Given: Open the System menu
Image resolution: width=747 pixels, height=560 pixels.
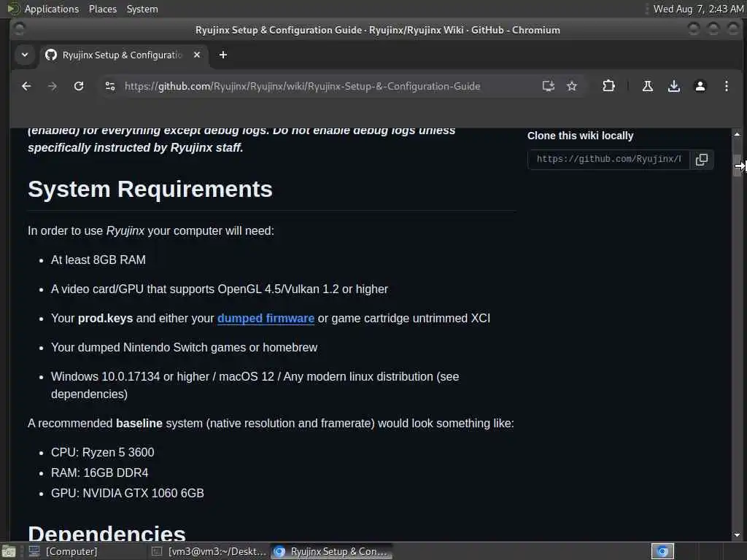Looking at the screenshot, I should click(x=142, y=9).
